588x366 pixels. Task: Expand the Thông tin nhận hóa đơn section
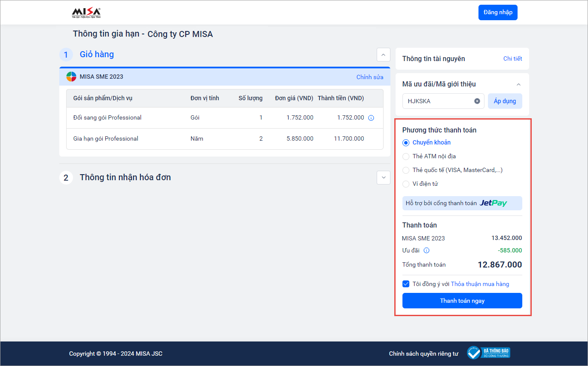click(383, 178)
